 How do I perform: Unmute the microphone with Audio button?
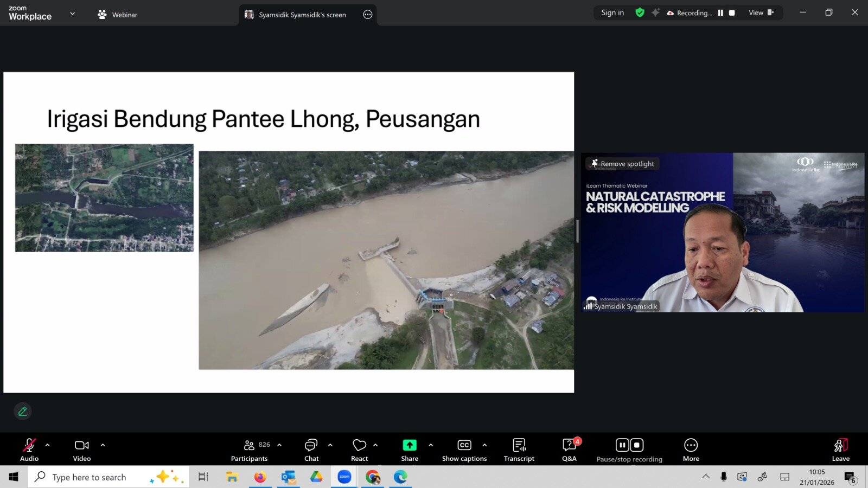[x=29, y=450]
